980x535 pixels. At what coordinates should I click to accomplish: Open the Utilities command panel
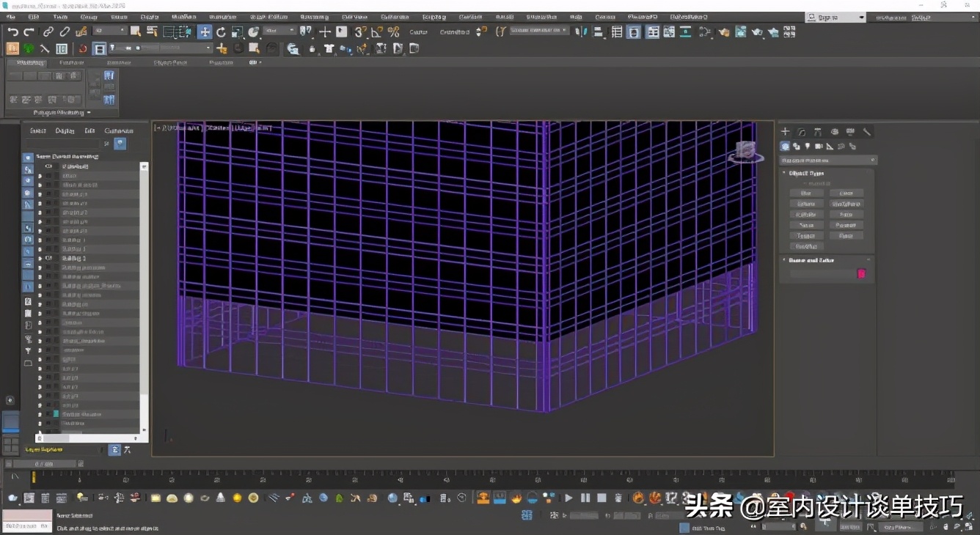(x=866, y=131)
